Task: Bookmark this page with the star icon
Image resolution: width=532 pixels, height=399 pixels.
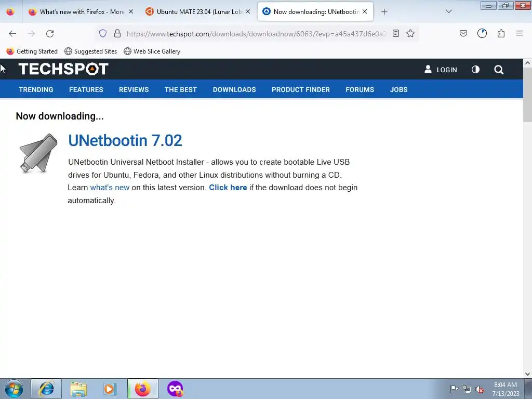Action: (410, 33)
